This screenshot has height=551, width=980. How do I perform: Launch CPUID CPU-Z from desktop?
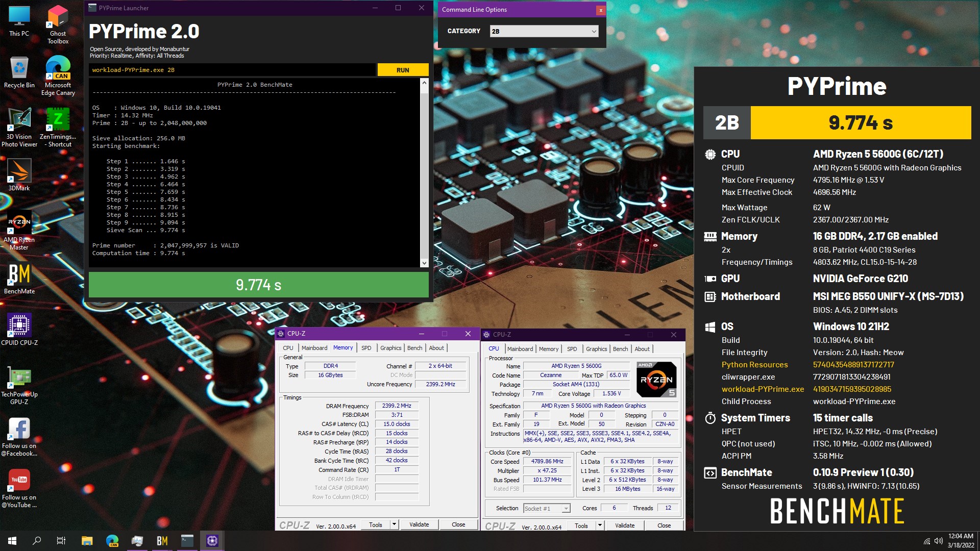coord(19,330)
